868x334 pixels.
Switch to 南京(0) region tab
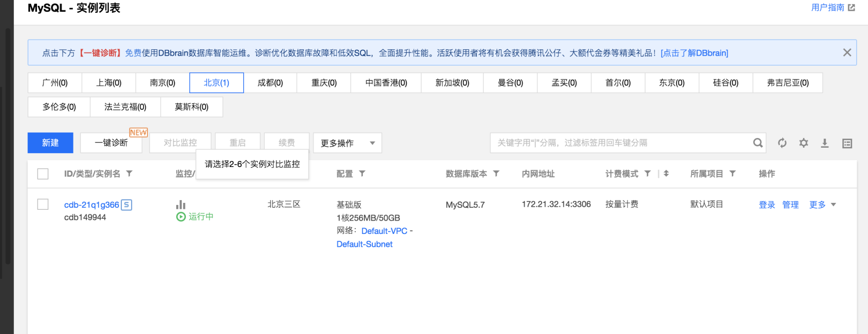162,83
